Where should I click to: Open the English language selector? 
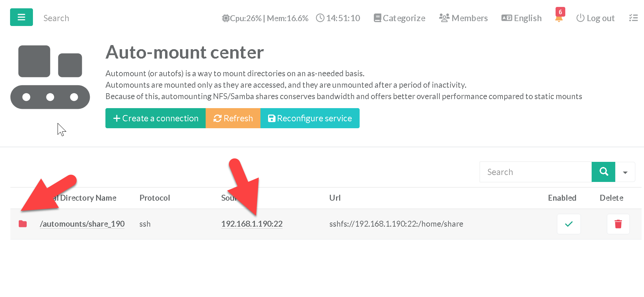[522, 18]
